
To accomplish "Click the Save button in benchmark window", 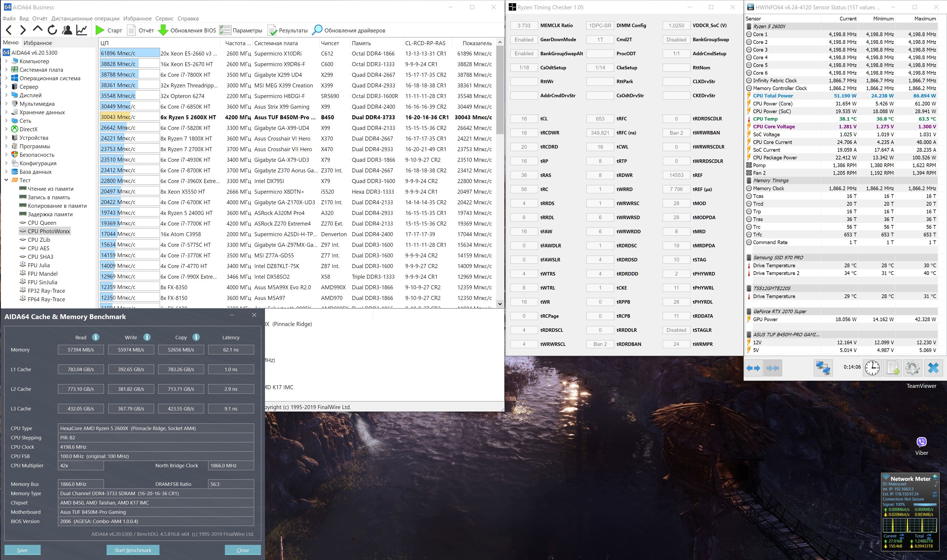I will [22, 550].
